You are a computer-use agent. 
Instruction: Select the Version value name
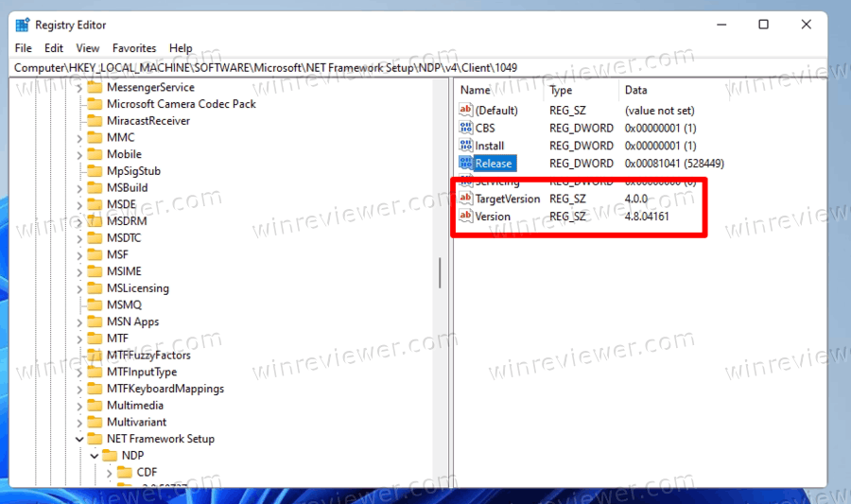[493, 216]
